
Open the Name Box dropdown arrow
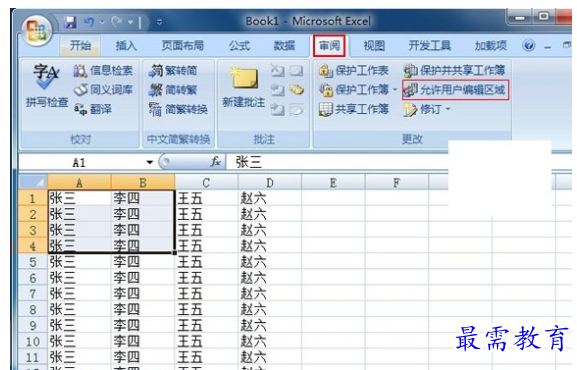coord(149,162)
